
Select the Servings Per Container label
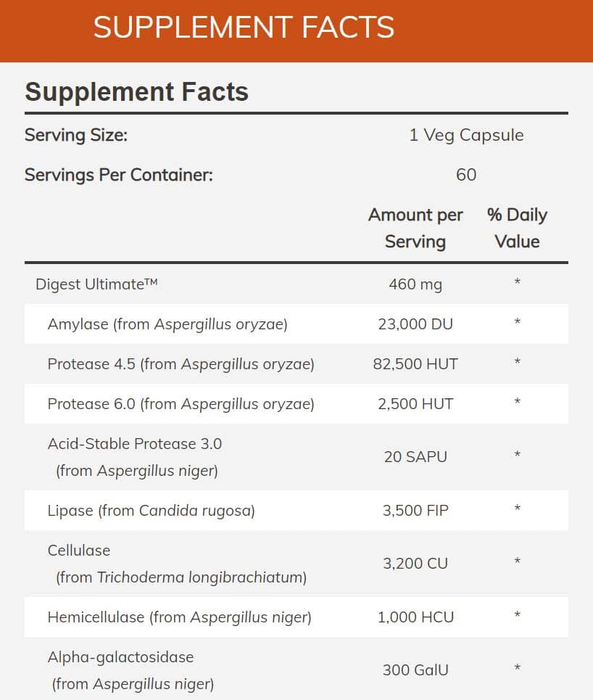pos(119,175)
